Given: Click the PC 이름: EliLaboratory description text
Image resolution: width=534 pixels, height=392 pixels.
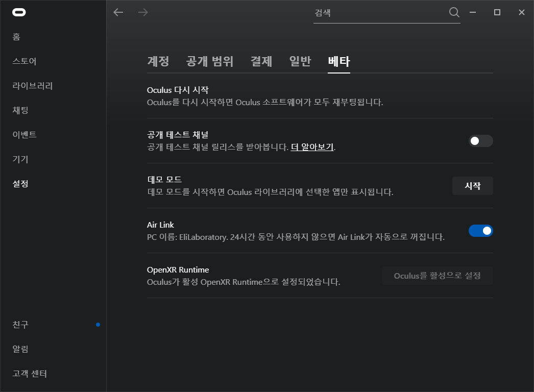Looking at the screenshot, I should click(x=296, y=237).
